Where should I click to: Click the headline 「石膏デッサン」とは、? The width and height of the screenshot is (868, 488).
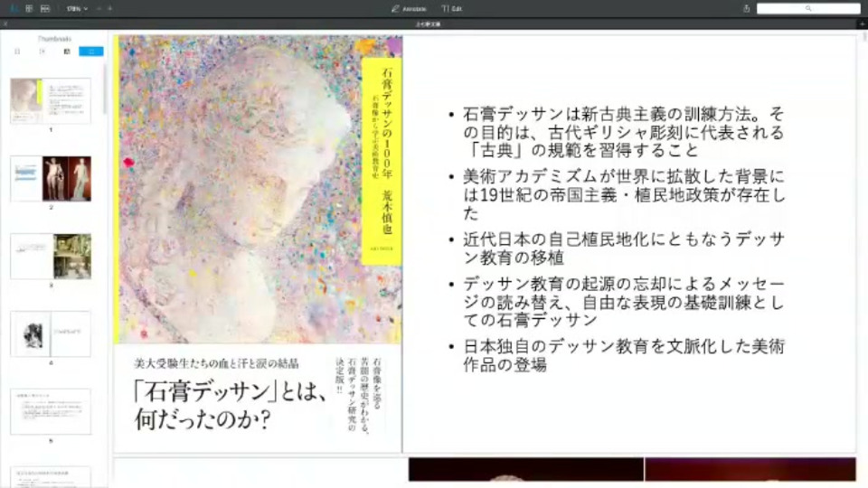click(x=230, y=391)
